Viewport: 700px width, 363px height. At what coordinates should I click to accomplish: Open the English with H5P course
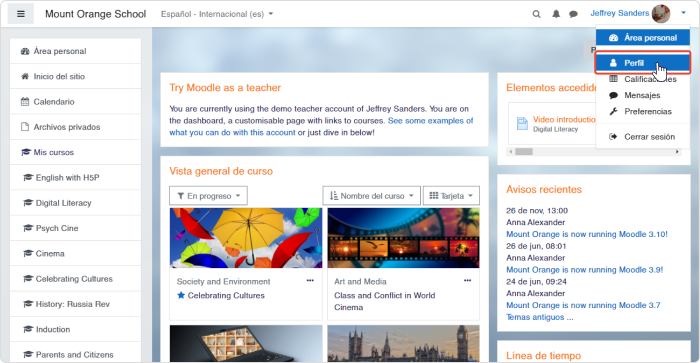click(75, 178)
